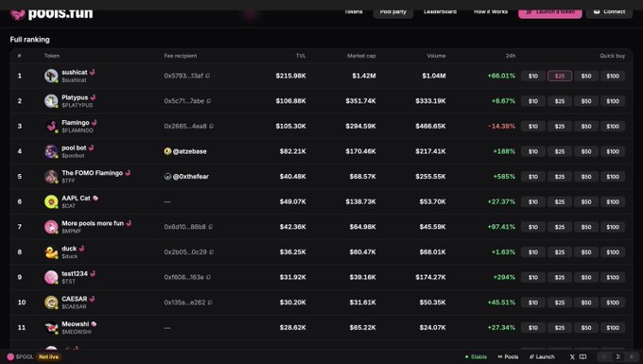Select the first theme option in footer switcher

tap(603, 357)
